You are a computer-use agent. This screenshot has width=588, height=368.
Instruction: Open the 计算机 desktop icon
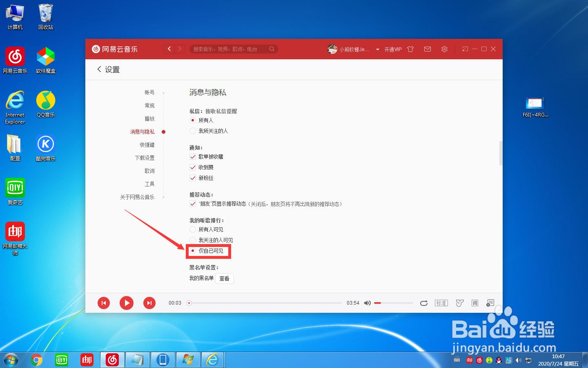15,17
